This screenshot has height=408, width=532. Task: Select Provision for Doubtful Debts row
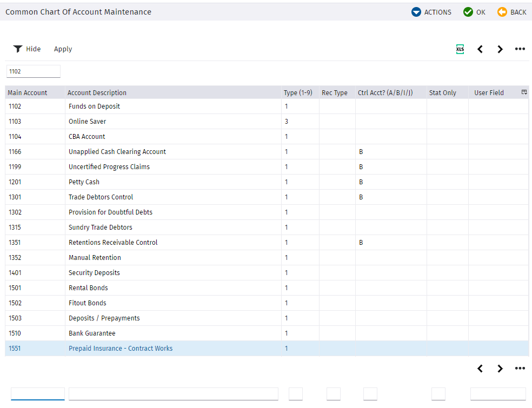[x=267, y=212]
